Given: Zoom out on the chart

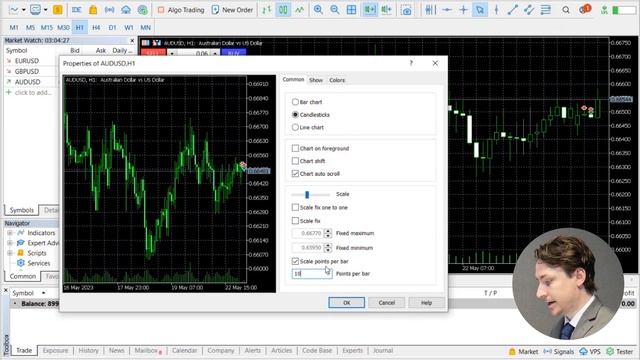Looking at the screenshot, I should (335, 9).
